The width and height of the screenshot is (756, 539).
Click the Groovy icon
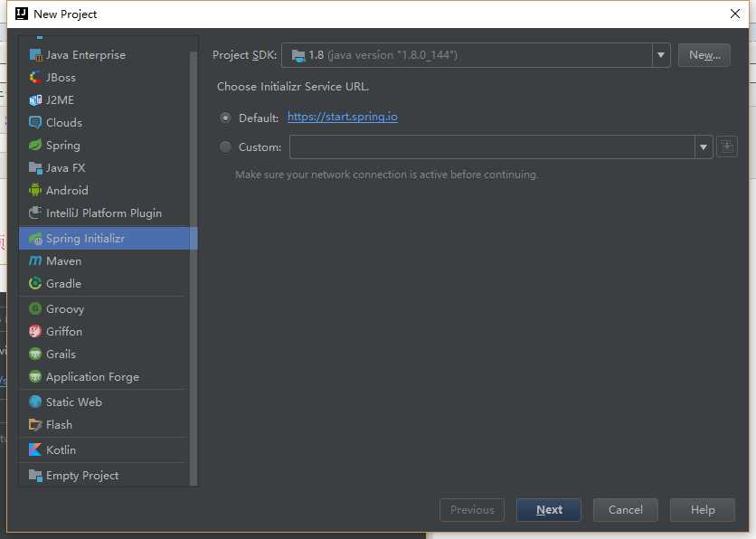pos(35,308)
